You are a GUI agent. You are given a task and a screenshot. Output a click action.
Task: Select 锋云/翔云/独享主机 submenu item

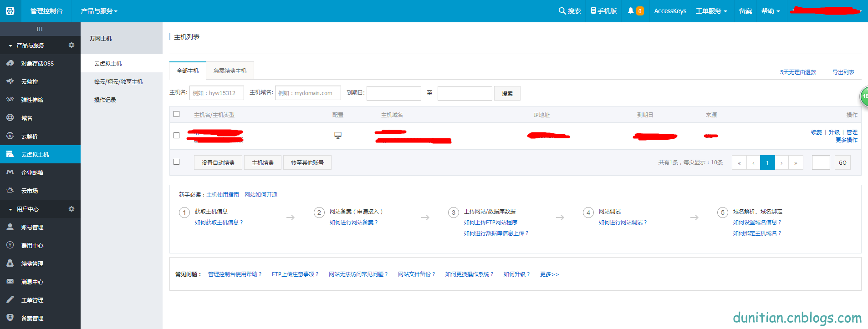click(122, 81)
